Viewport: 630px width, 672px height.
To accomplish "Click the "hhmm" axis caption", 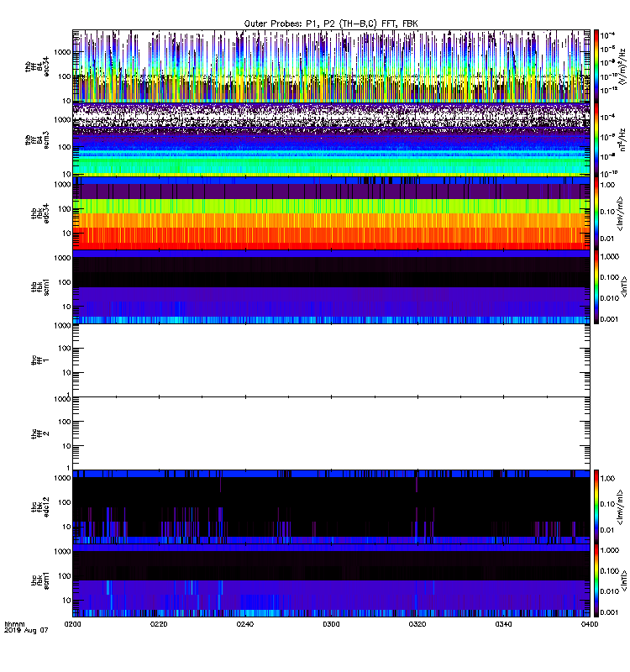I will click(x=14, y=624).
